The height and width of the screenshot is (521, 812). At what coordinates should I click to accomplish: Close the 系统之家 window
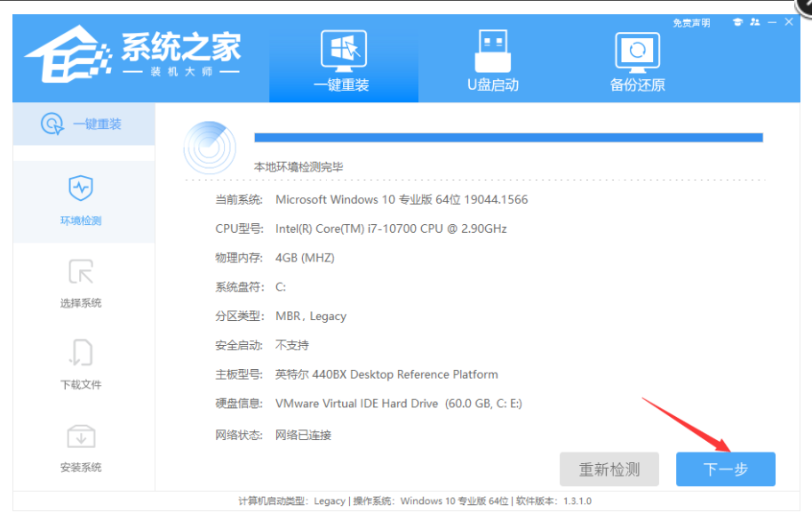click(789, 21)
